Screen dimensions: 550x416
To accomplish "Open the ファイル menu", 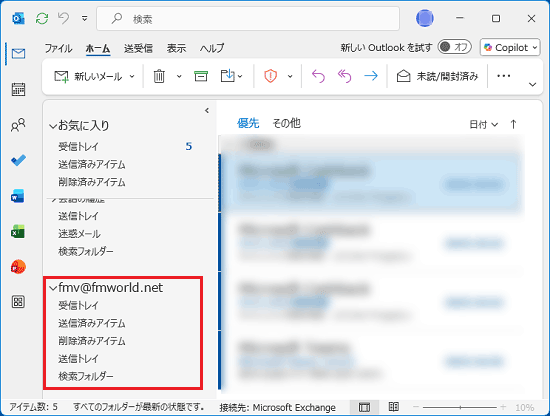I will coord(58,48).
